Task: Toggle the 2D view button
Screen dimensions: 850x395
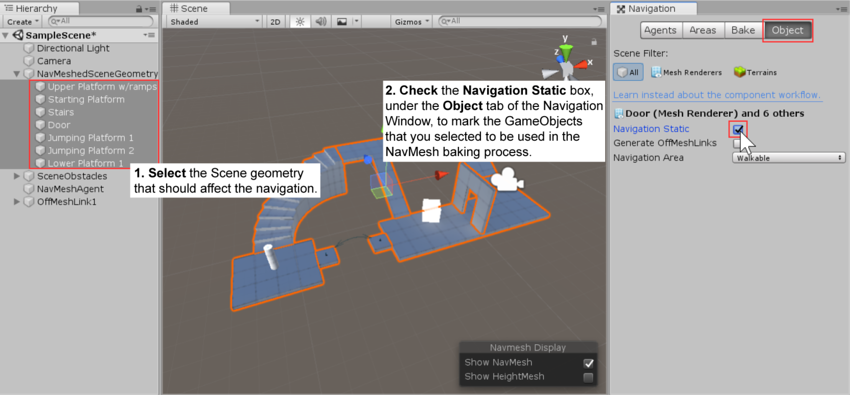Action: [275, 22]
